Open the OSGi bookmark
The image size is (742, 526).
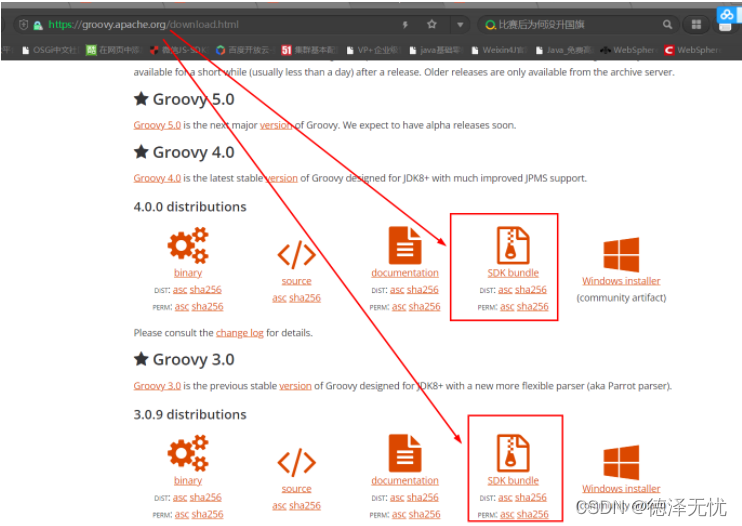point(50,50)
